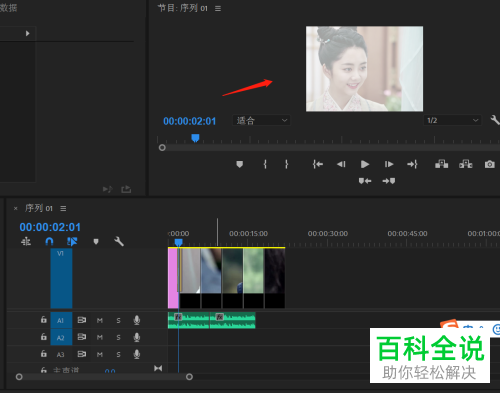The width and height of the screenshot is (500, 393).
Task: Click the Lift button
Action: [441, 164]
